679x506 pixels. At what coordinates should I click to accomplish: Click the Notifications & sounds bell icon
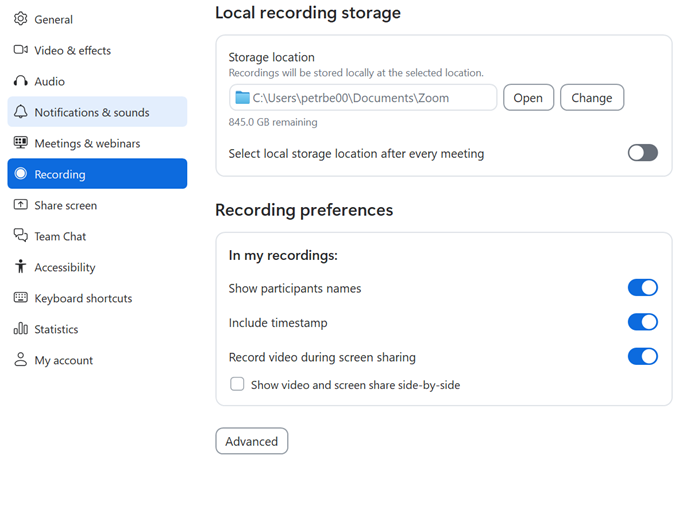click(20, 112)
